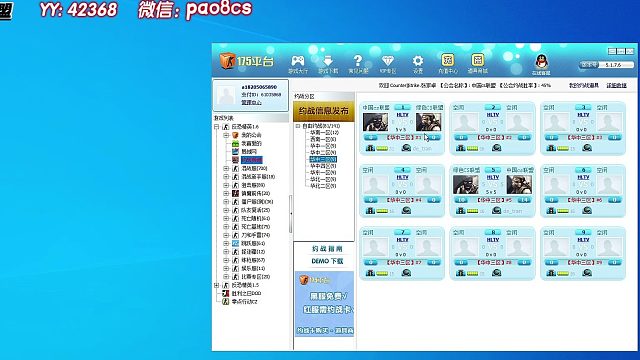640x360 pixels.
Task: Click the green signal bar in room 2 card
Action: [472, 148]
